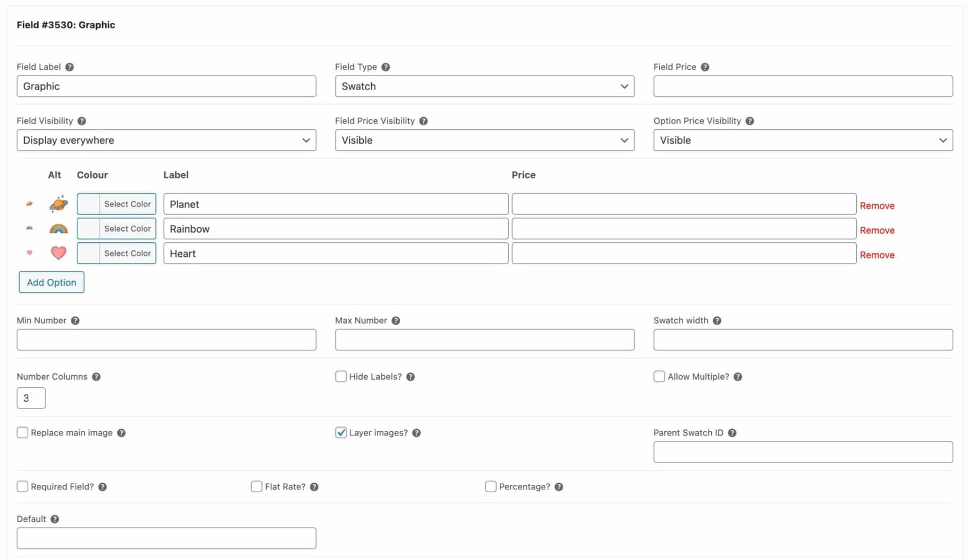Click the help icon beside Parent Swatch ID

[x=732, y=433]
